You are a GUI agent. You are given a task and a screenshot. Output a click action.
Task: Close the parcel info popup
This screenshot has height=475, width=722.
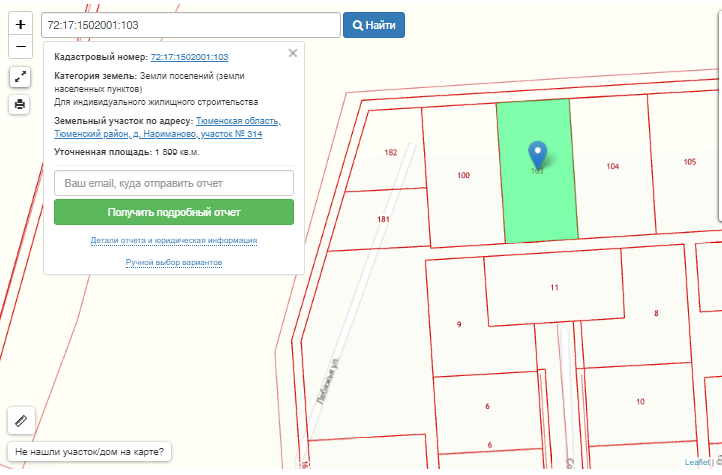[292, 54]
